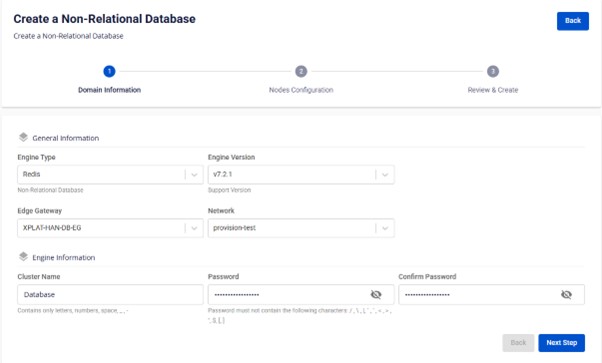Select the Domain Information step label

pos(109,90)
